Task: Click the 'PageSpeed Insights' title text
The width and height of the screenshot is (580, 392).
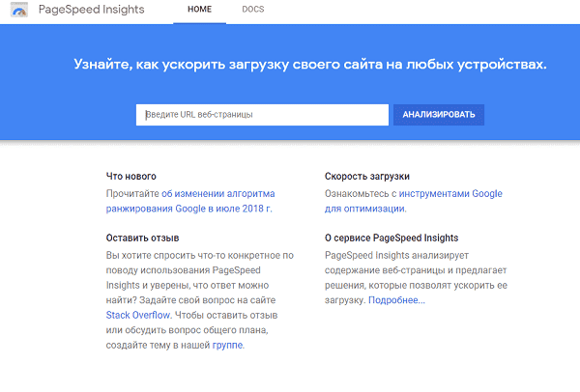Action: click(x=92, y=10)
